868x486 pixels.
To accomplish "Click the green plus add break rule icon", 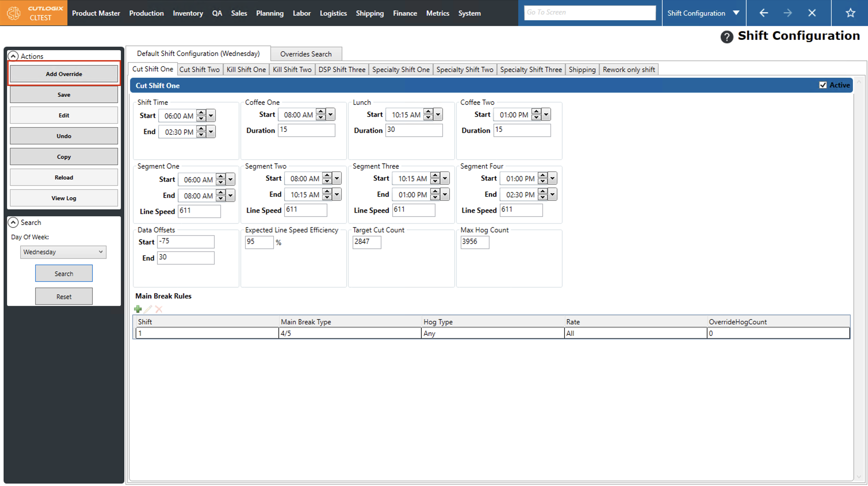I will (138, 309).
